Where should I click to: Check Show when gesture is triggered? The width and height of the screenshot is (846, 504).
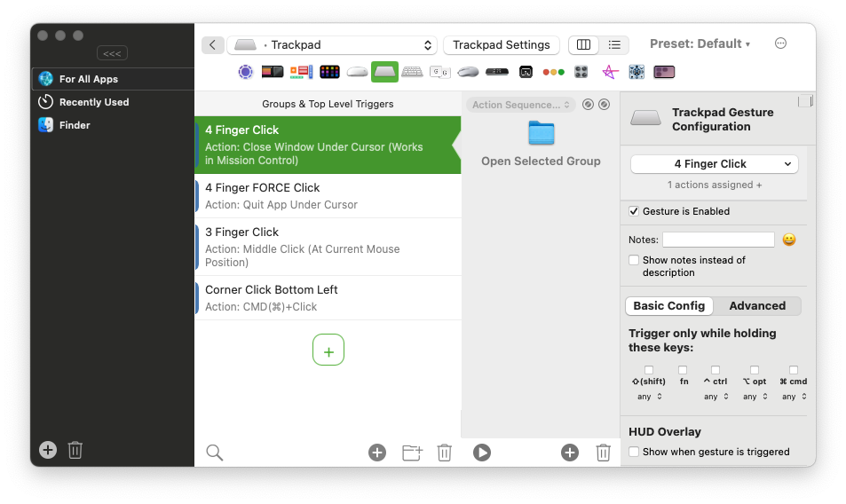634,452
